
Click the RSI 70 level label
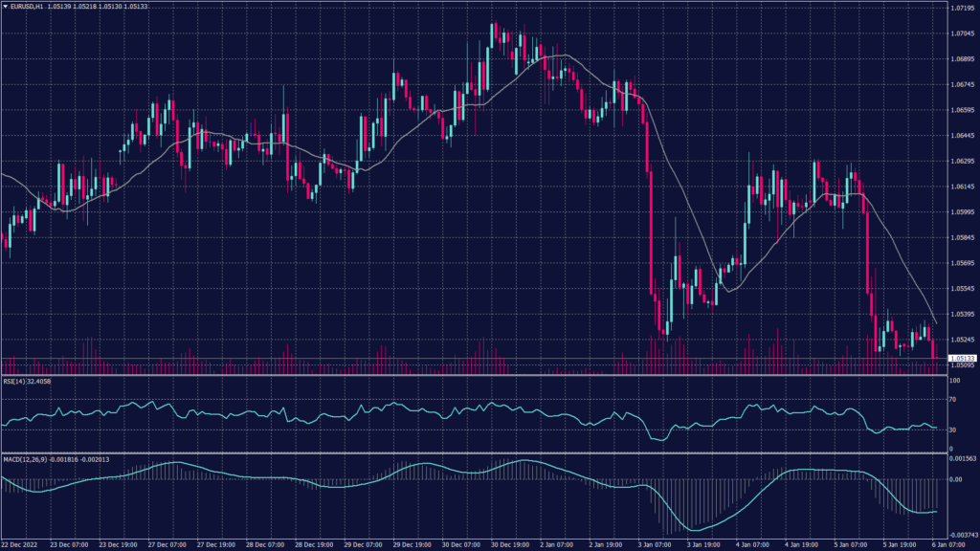953,399
